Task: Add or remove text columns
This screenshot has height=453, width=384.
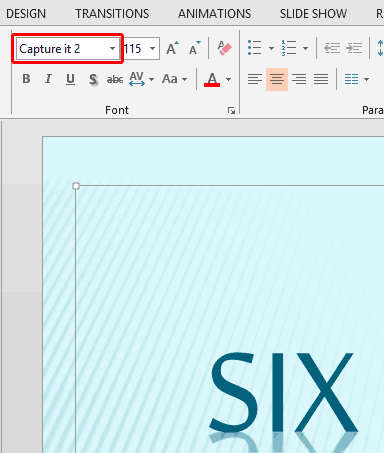Action: 352,79
